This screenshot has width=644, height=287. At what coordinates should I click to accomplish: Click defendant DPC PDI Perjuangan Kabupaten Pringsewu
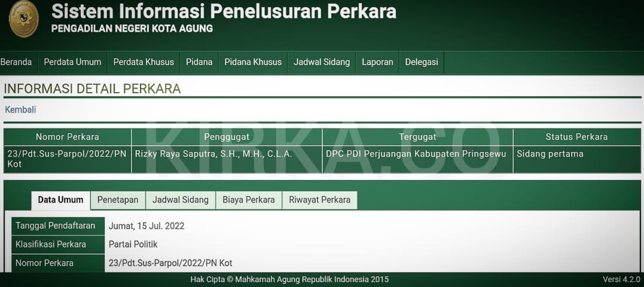416,154
